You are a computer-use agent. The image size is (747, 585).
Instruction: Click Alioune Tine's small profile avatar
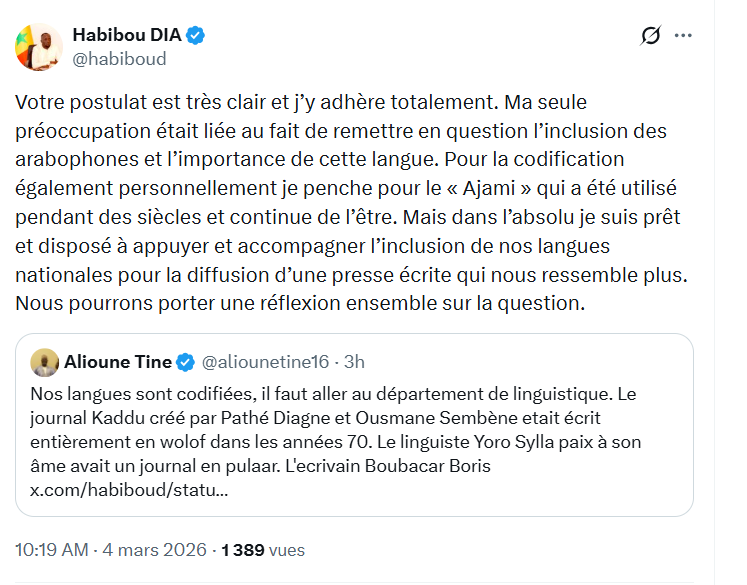(44, 362)
